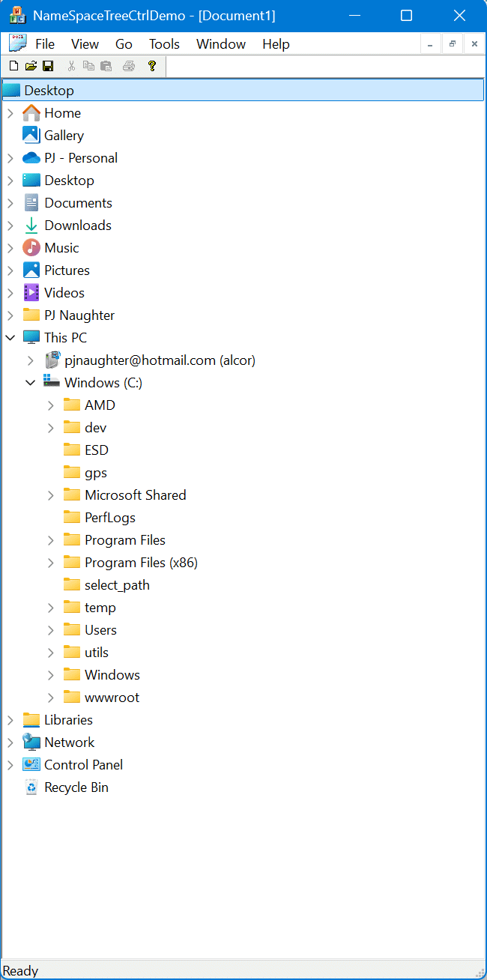Open the Help menu
The height and width of the screenshot is (980, 487).
coord(276,44)
